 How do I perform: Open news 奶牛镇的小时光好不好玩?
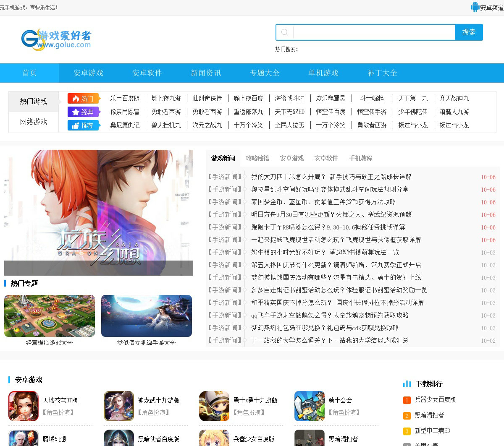point(325,252)
